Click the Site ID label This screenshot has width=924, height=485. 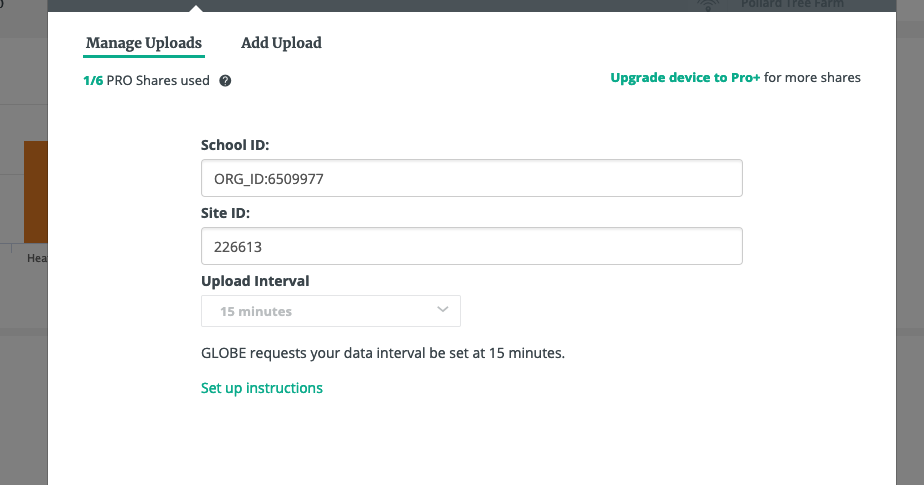tap(225, 213)
